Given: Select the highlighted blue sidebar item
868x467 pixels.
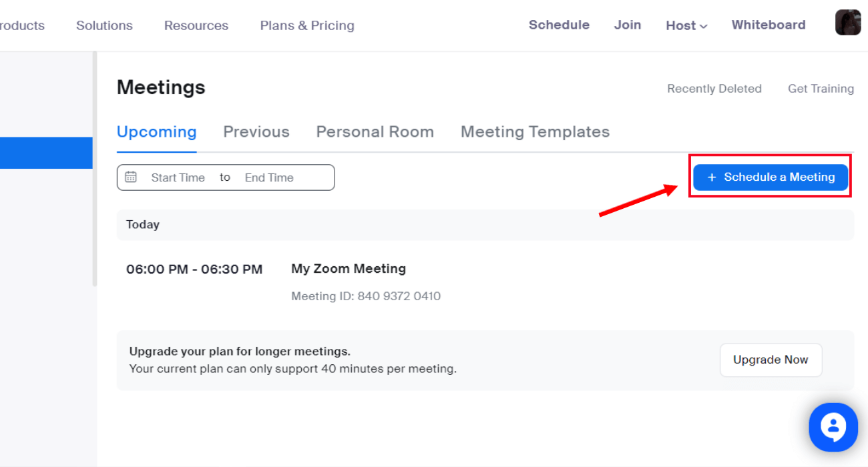Looking at the screenshot, I should pos(46,153).
